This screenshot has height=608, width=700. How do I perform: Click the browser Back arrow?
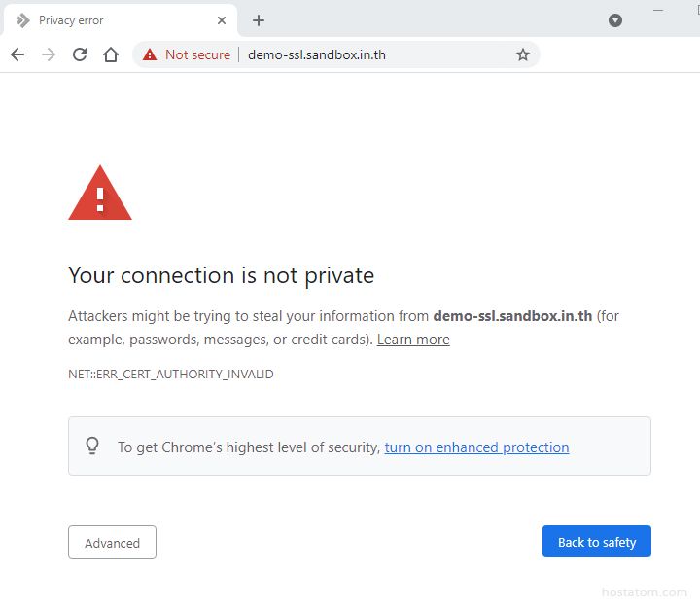click(x=17, y=54)
